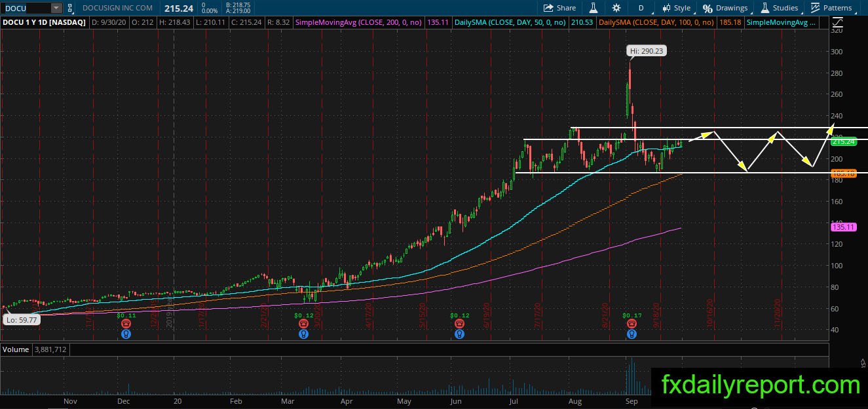Open the flask Edit Studies icon
Screen dimensions: 868x409
(x=594, y=8)
